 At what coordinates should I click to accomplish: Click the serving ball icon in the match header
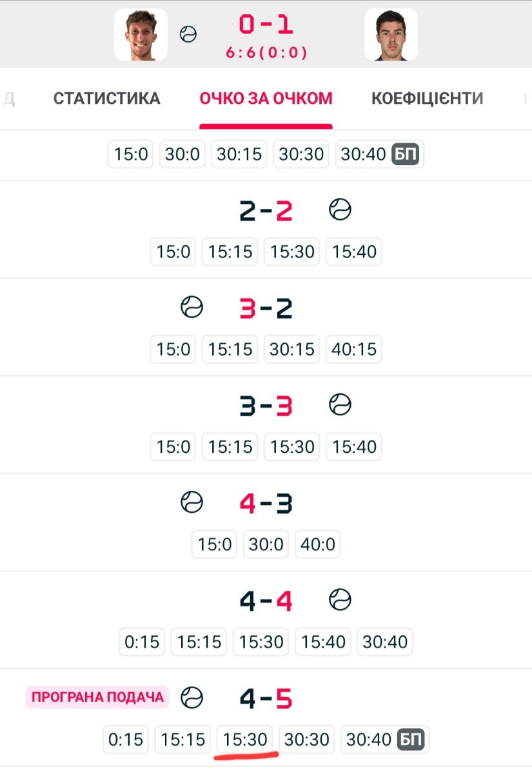coord(188,34)
